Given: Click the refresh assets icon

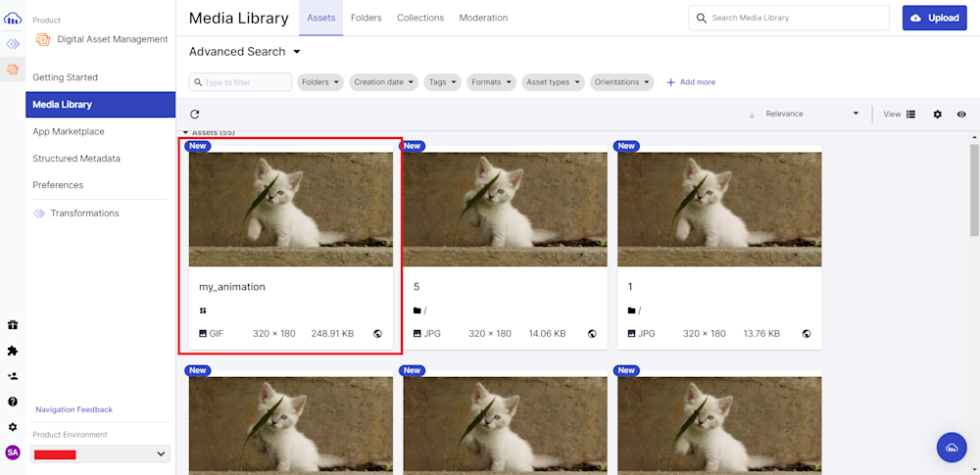Looking at the screenshot, I should (195, 114).
